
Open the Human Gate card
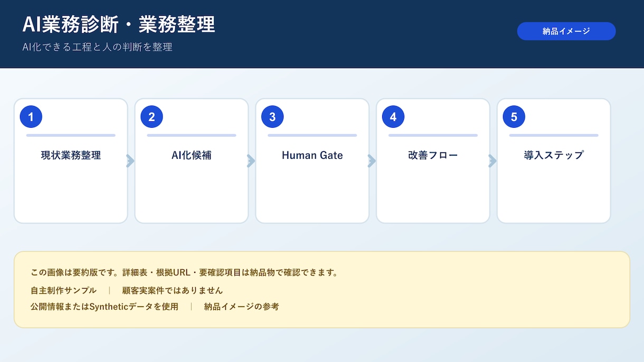coord(312,161)
